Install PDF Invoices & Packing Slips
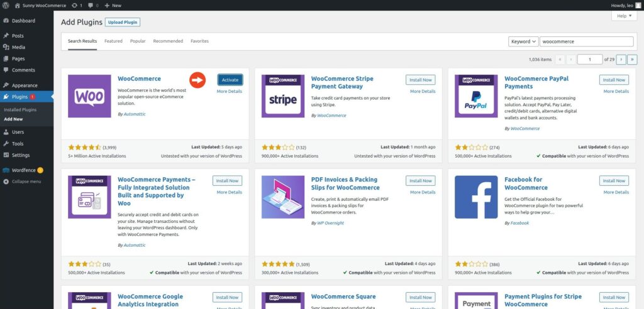 pos(421,180)
